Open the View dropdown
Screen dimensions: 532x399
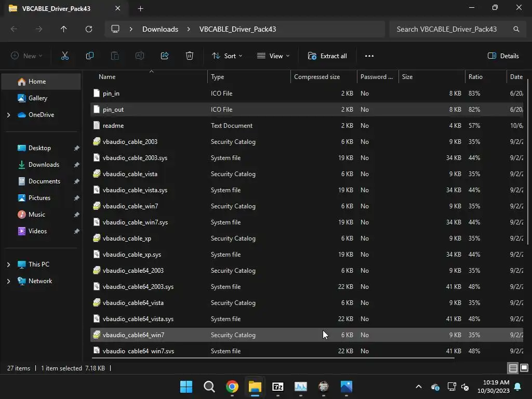273,56
